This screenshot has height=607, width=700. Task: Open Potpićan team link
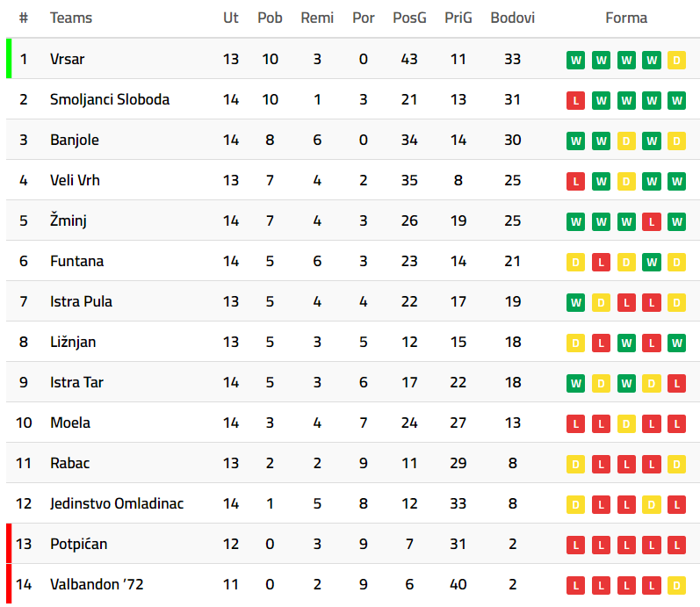pos(78,544)
